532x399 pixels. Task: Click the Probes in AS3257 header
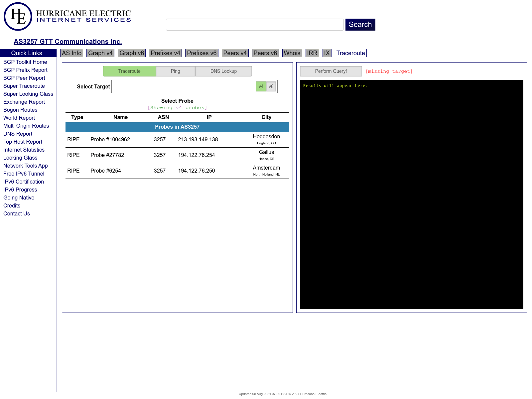click(177, 127)
